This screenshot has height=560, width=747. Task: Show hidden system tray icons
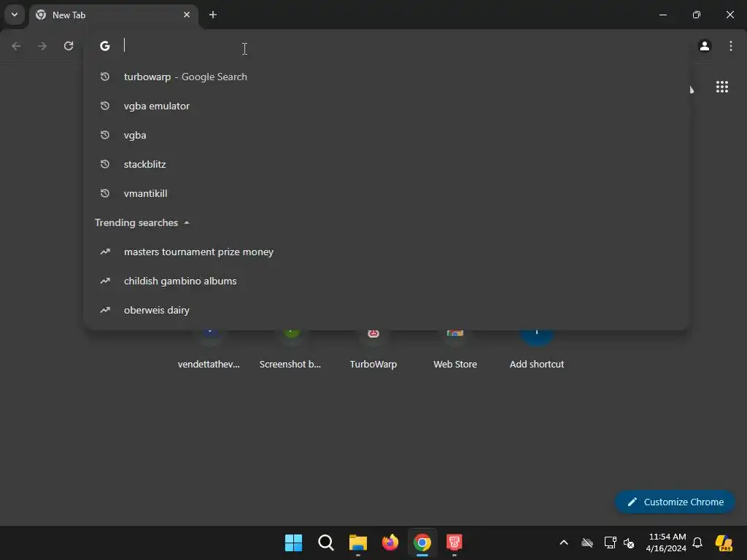564,542
